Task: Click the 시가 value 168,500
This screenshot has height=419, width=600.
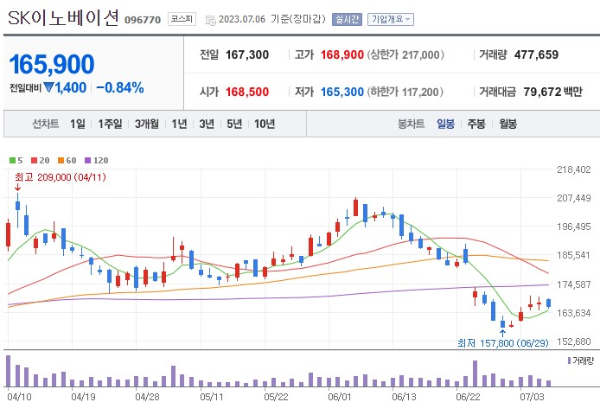Action: point(247,92)
